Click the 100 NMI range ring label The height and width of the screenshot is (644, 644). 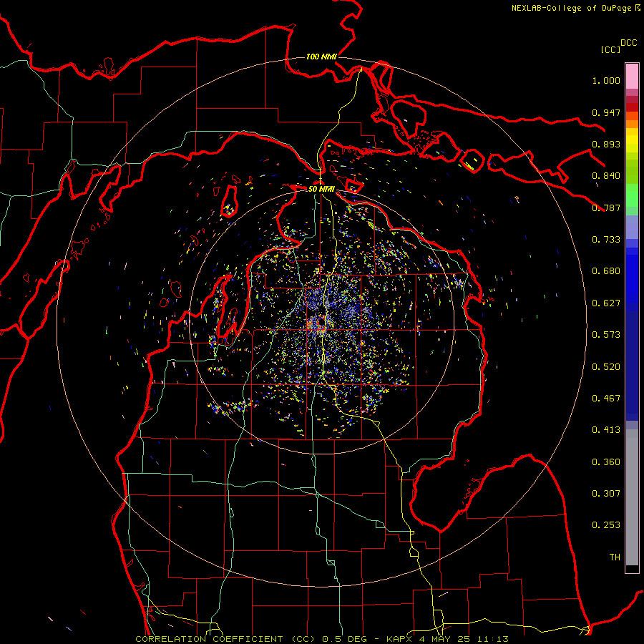[321, 57]
